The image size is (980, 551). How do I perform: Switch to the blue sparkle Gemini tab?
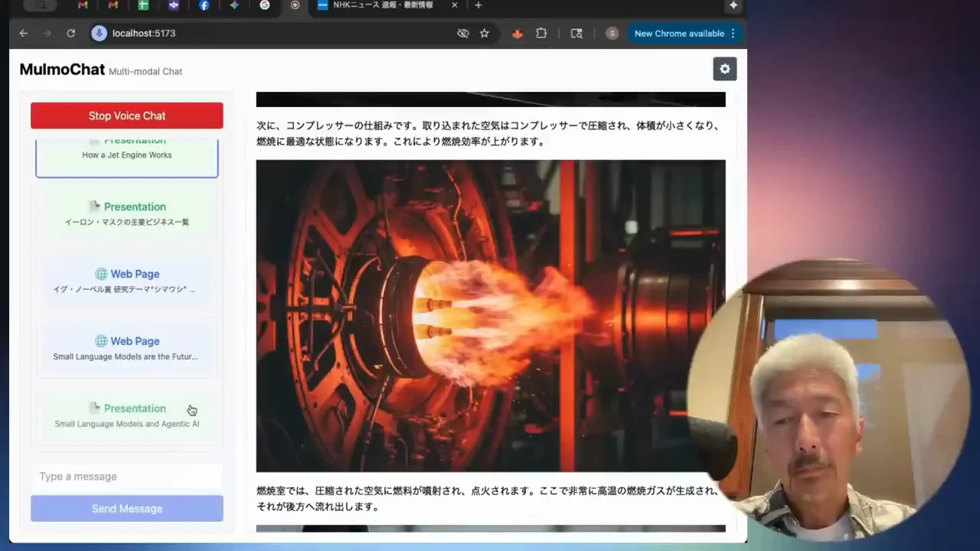click(234, 5)
